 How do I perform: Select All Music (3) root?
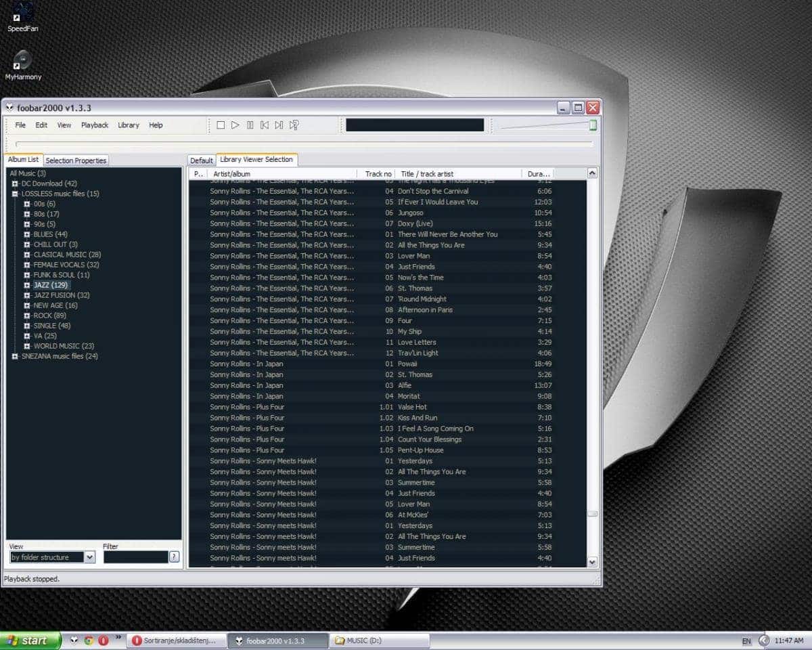click(28, 173)
